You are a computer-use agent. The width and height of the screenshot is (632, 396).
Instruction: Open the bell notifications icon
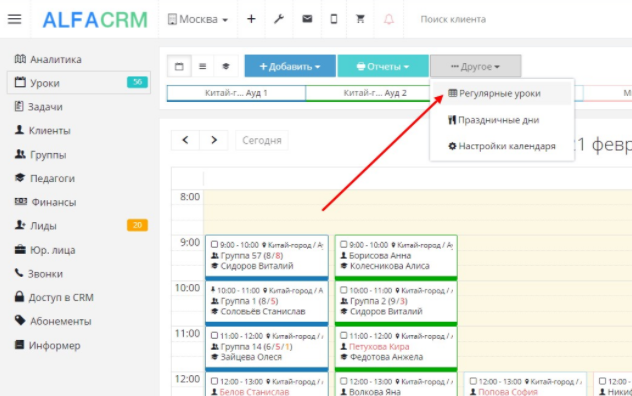coord(389,19)
